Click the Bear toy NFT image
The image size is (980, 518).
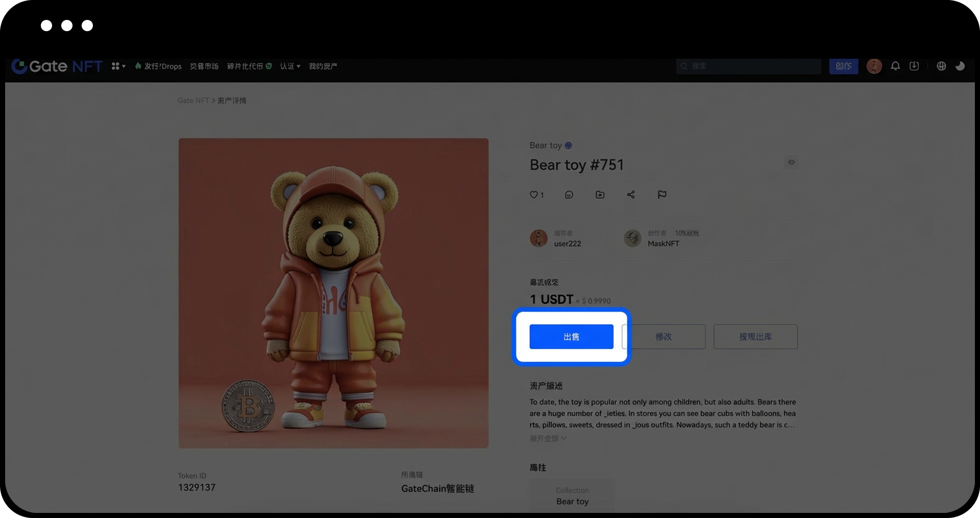tap(333, 293)
